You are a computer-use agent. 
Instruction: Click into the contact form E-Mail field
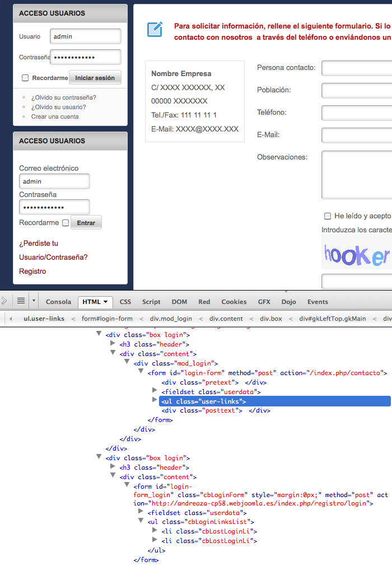(357, 135)
